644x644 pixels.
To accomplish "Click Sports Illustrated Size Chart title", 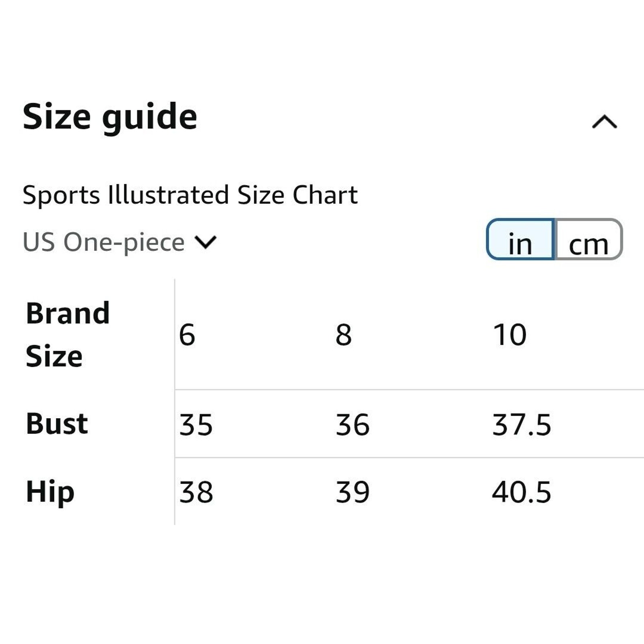I will click(190, 195).
